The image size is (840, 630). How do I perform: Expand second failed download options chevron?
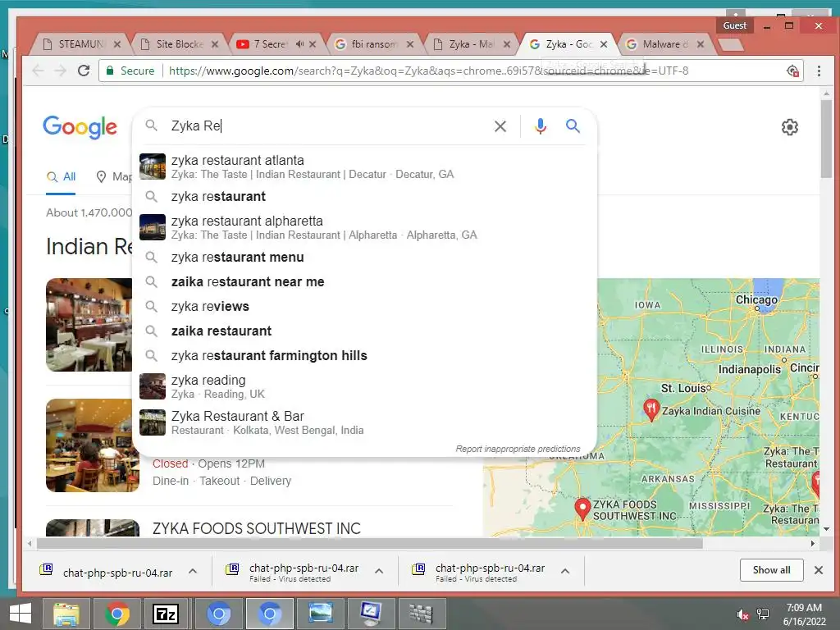click(x=379, y=571)
